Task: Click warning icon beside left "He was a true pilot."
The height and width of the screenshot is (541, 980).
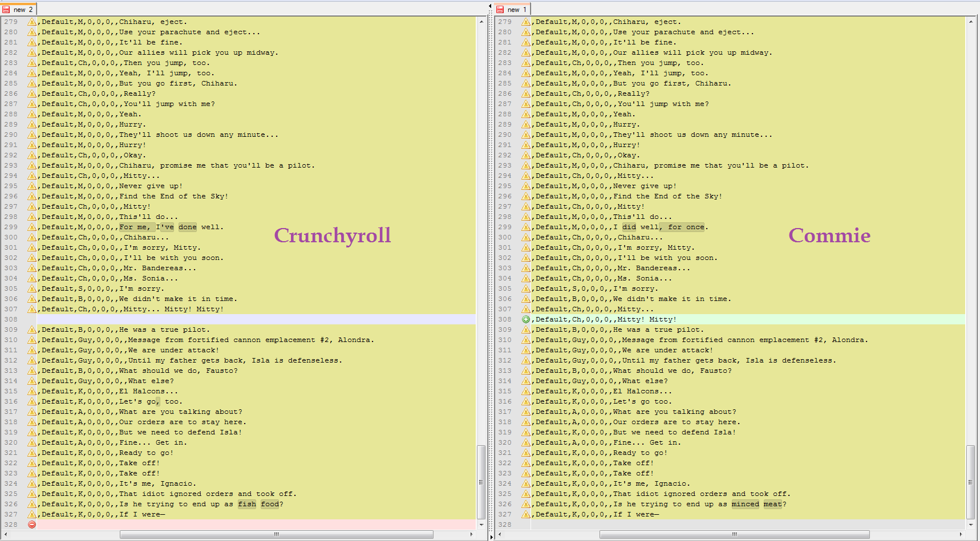Action: pos(32,330)
